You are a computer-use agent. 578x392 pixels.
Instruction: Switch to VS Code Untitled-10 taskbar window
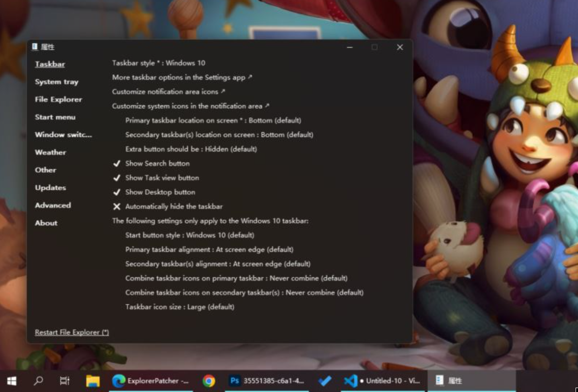click(x=382, y=381)
